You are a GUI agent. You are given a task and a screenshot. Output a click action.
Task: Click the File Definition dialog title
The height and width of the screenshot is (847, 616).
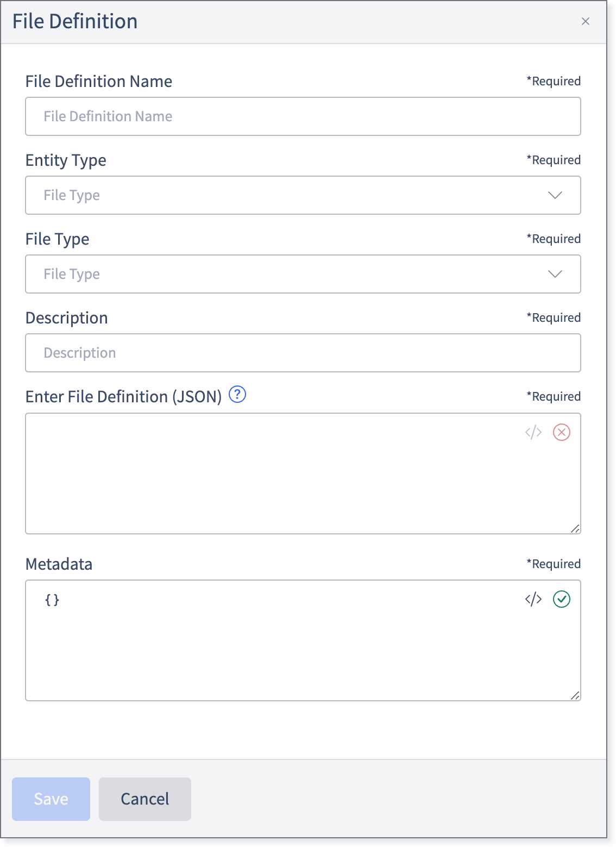(x=75, y=21)
